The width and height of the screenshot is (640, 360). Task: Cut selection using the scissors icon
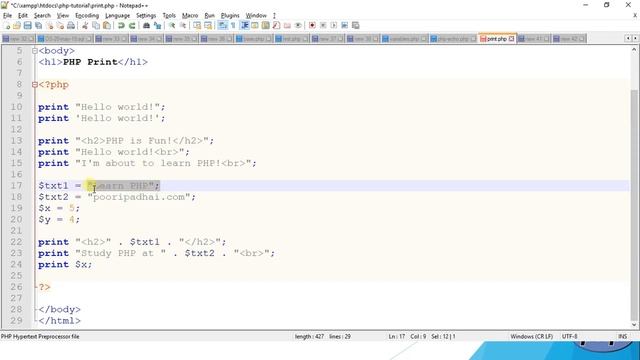pyautogui.click(x=85, y=25)
